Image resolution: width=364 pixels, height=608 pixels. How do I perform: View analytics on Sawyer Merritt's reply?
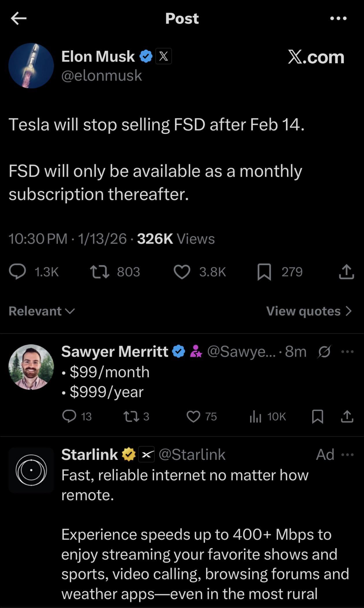tap(255, 417)
